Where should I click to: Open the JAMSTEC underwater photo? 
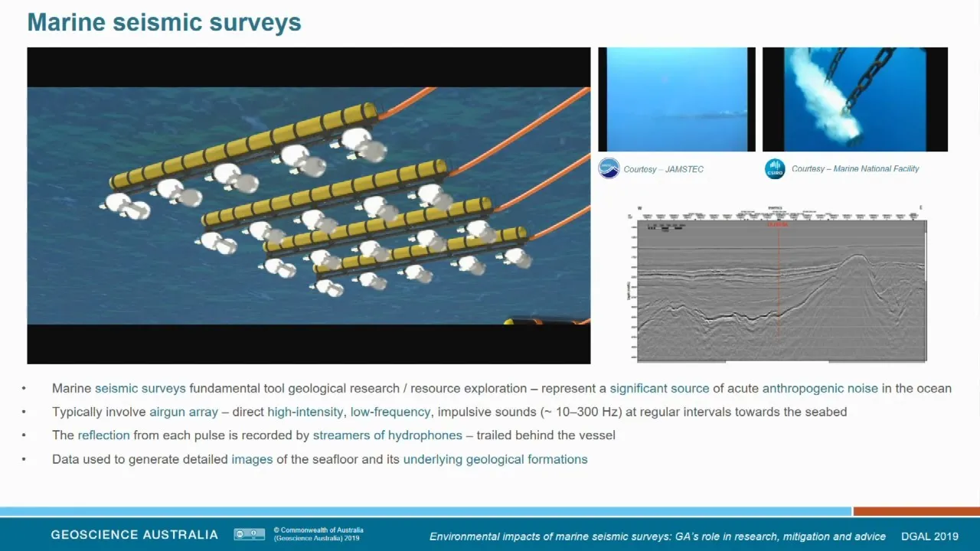pos(677,99)
